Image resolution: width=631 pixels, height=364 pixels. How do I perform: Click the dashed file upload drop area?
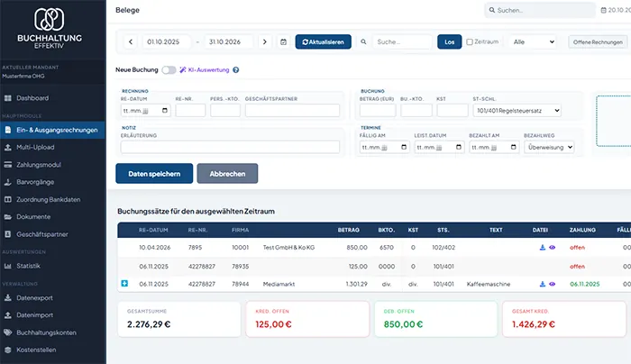click(613, 121)
